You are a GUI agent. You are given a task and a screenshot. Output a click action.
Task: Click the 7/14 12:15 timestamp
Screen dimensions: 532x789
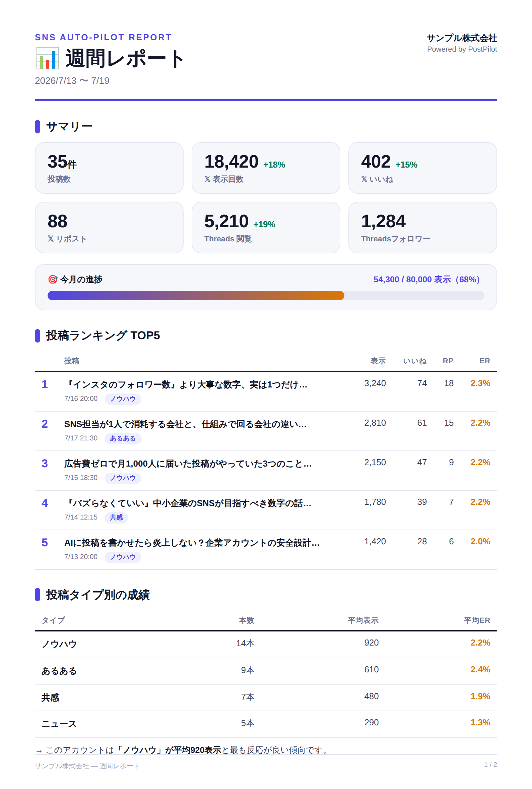coord(81,517)
